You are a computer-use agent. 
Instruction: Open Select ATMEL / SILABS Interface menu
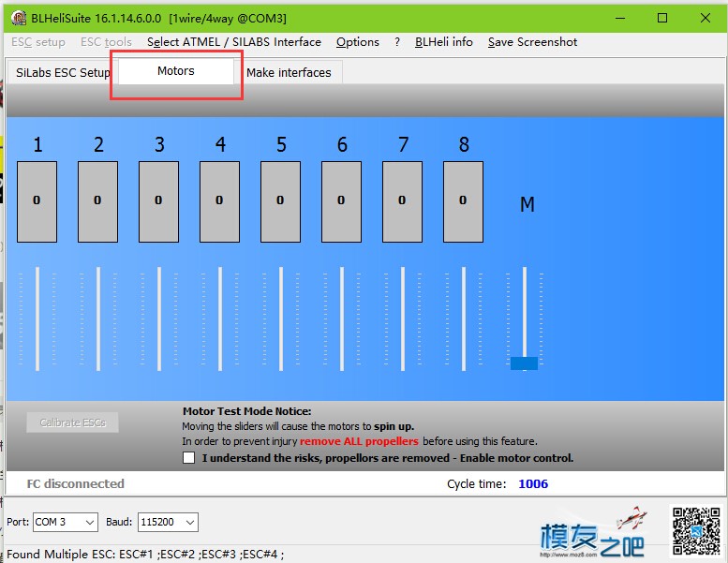[234, 42]
